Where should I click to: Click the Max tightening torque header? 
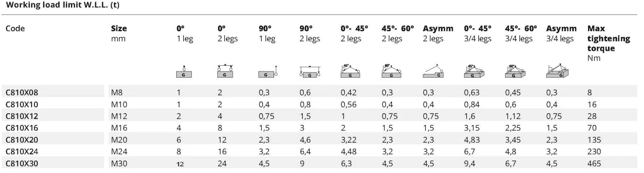(609, 38)
